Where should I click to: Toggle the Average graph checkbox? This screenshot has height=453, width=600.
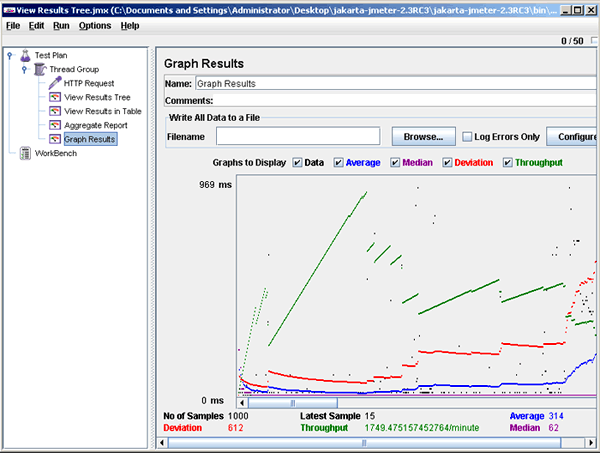(x=339, y=163)
